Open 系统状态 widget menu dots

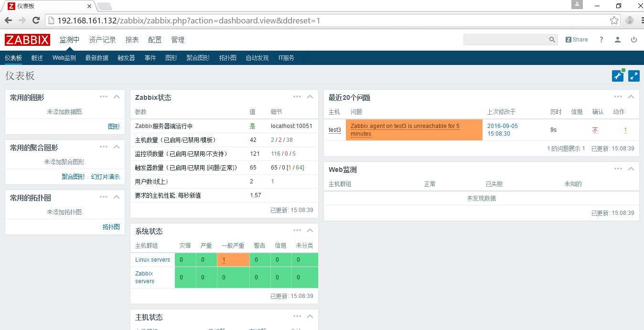click(x=297, y=230)
